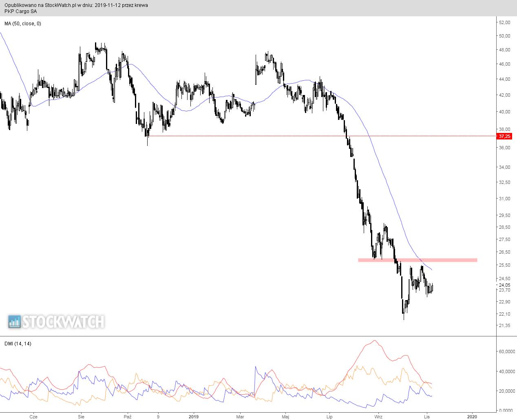
Task: Click the Paź month label on time axis
Action: click(x=128, y=417)
